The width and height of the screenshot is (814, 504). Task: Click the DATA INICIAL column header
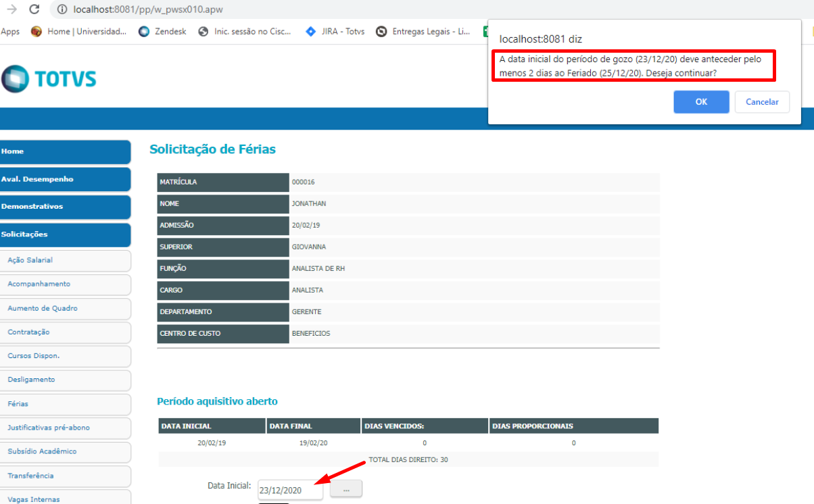212,426
